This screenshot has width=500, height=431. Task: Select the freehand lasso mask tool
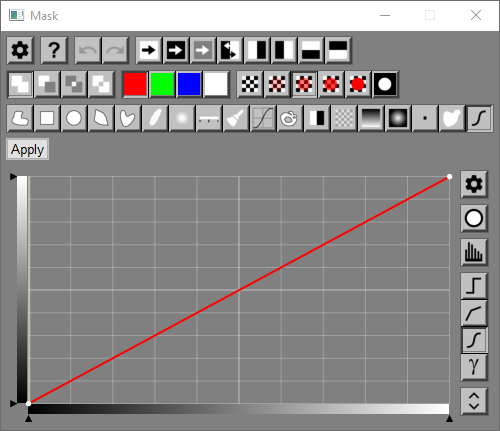(20, 118)
